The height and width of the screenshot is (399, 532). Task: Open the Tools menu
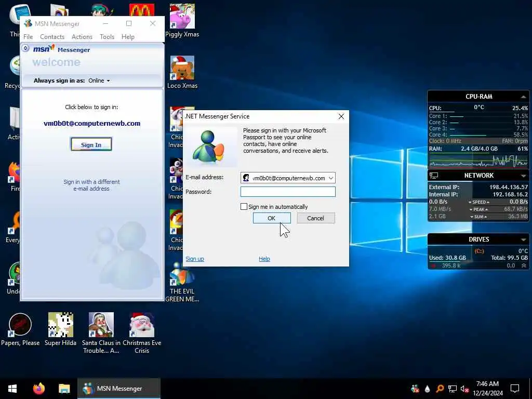(x=107, y=37)
